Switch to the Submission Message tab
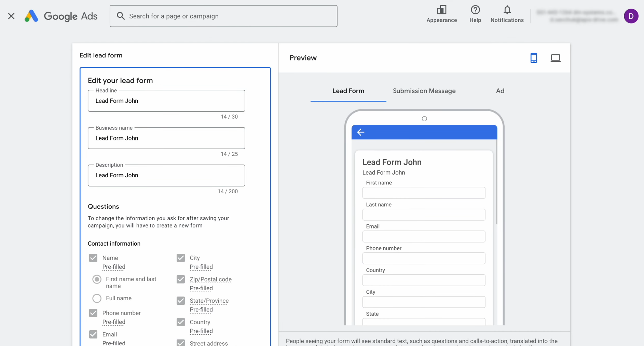 (424, 91)
